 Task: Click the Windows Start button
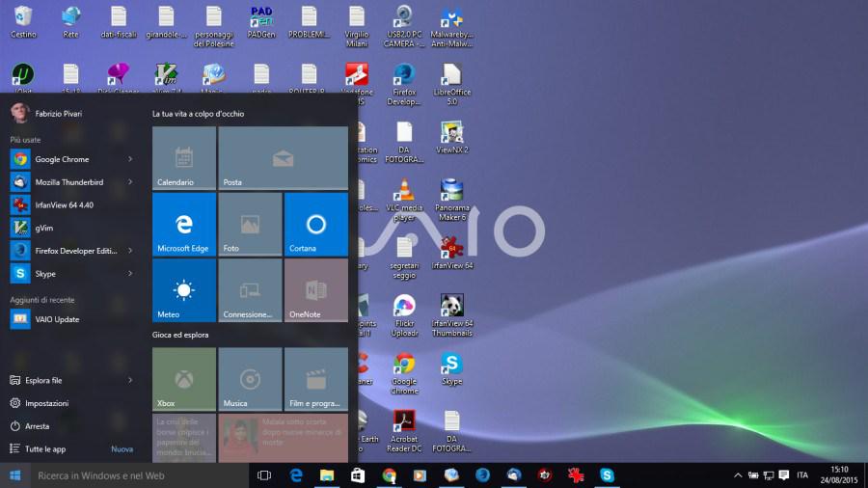pos(14,475)
